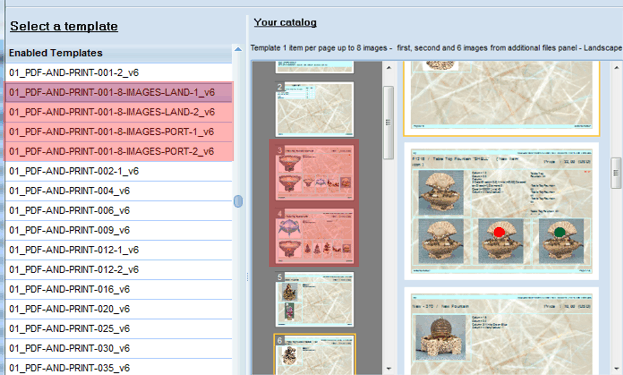This screenshot has width=623, height=375.
Task: Select template 01_PDF-AND-PRINT-012-1_v6
Action: click(119, 250)
